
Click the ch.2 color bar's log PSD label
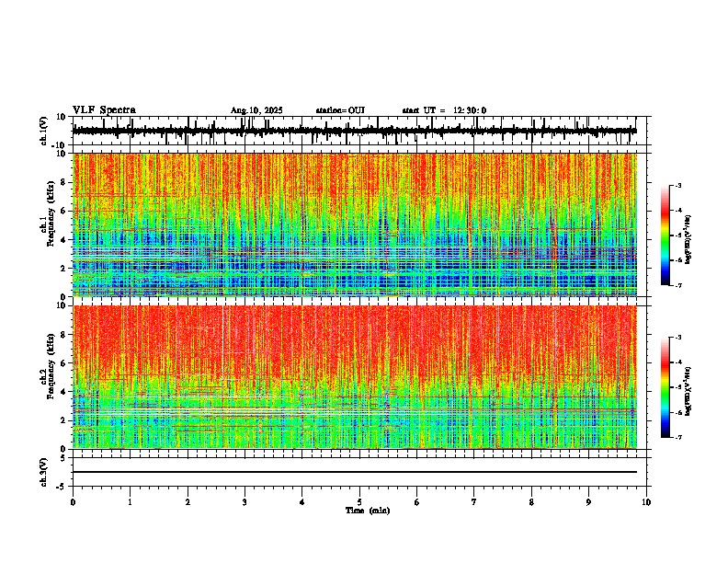pyautogui.click(x=688, y=392)
